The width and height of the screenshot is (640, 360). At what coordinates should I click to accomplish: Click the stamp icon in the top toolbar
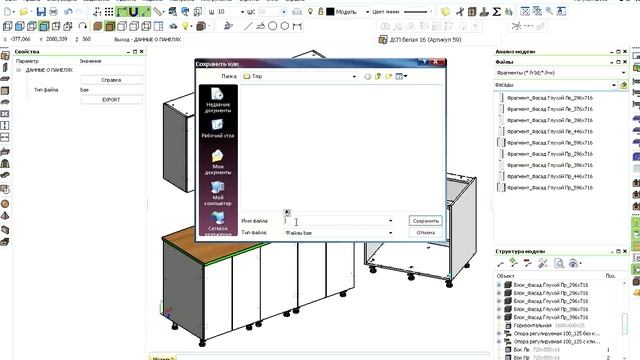[x=484, y=12]
